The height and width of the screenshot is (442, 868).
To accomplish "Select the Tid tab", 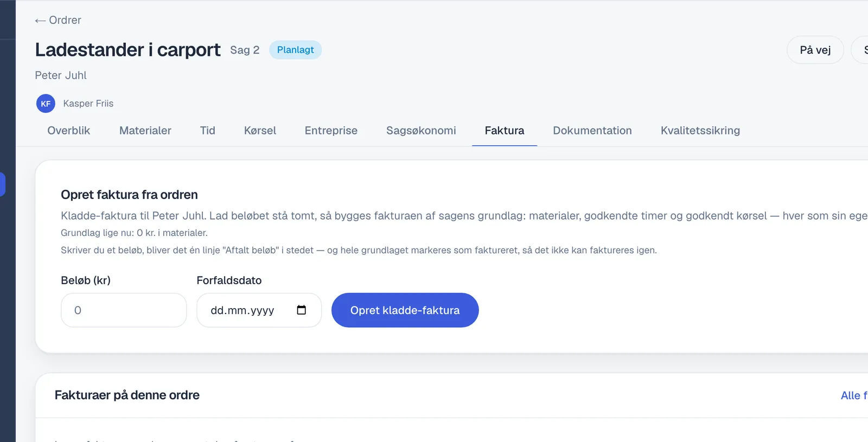I will pos(208,131).
